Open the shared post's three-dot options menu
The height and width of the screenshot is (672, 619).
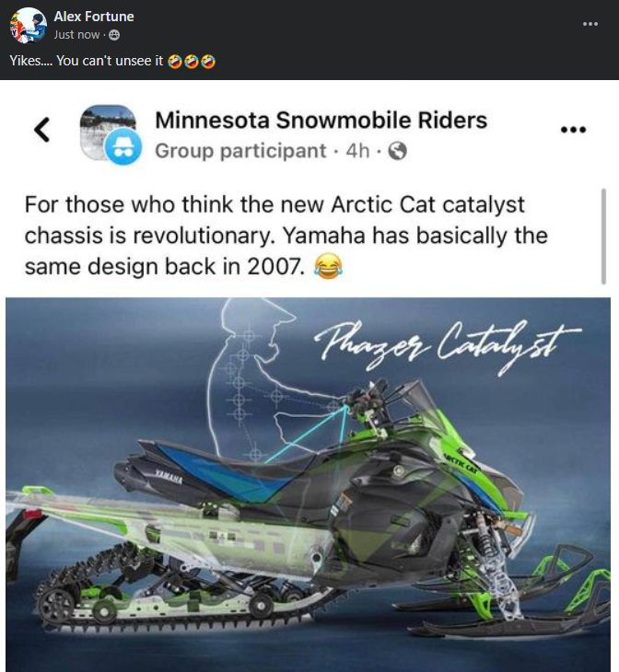pos(574,129)
